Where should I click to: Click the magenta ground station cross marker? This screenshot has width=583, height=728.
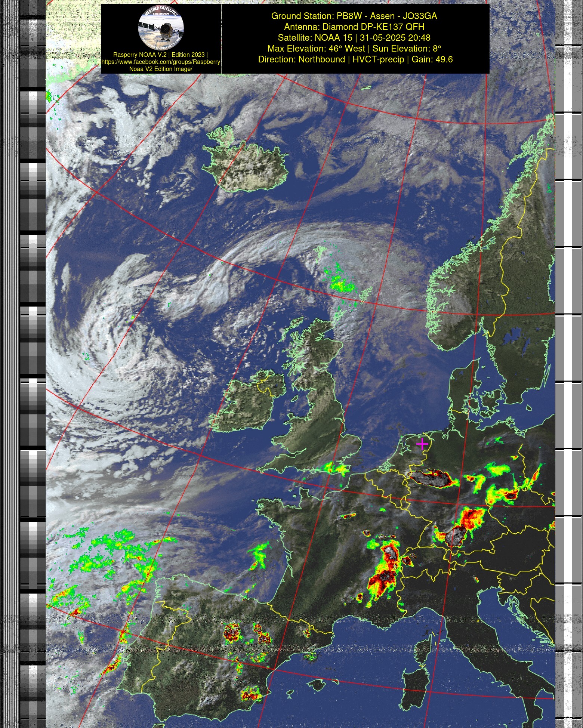pos(422,444)
